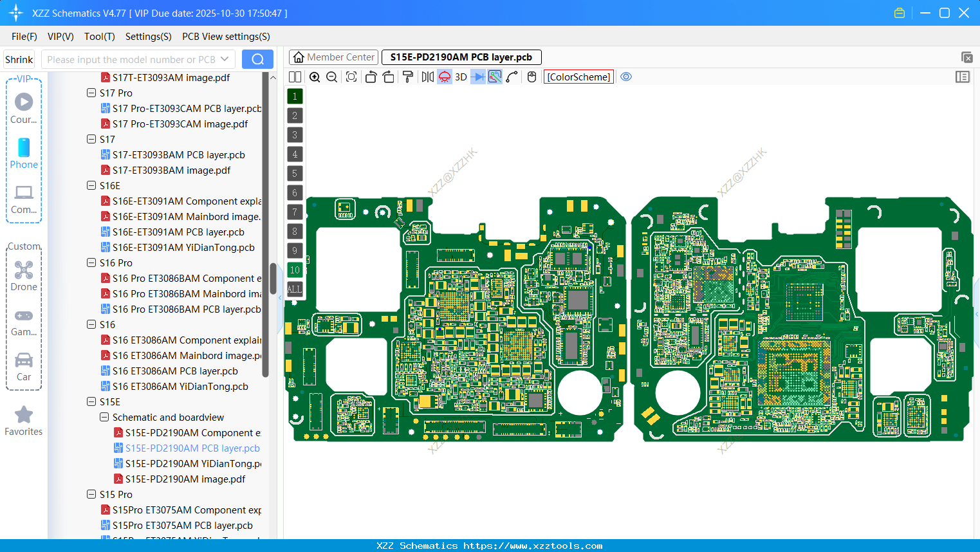Click the Member Center button

[x=333, y=57]
